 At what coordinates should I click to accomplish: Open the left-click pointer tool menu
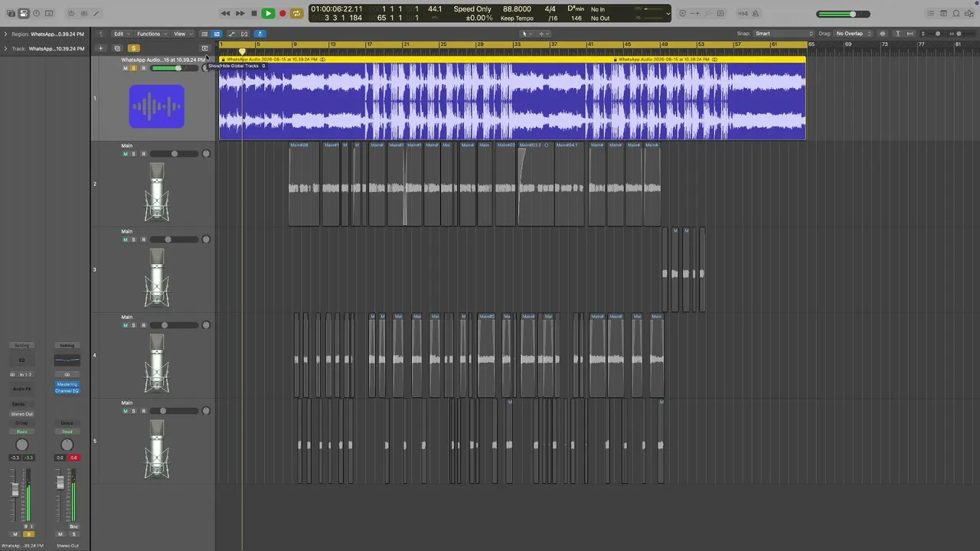(x=525, y=34)
